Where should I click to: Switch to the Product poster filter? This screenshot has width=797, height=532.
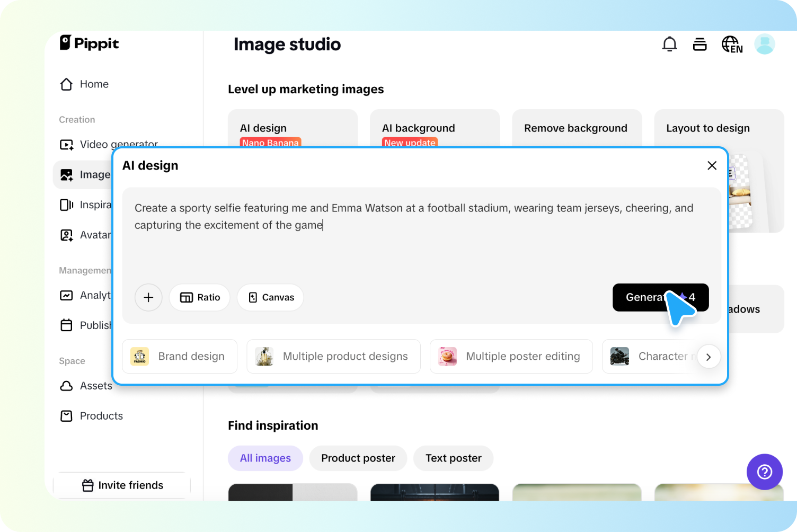358,458
